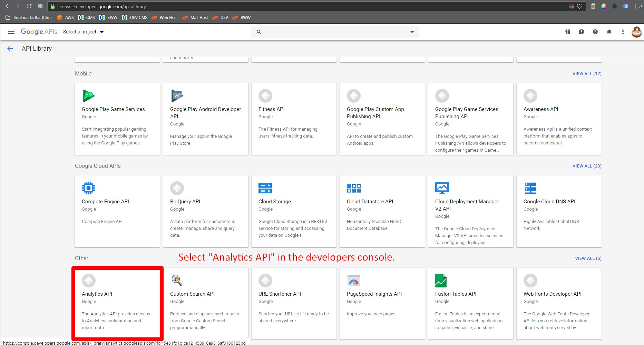644x345 pixels.
Task: View all 5 Other APIs
Action: point(588,258)
